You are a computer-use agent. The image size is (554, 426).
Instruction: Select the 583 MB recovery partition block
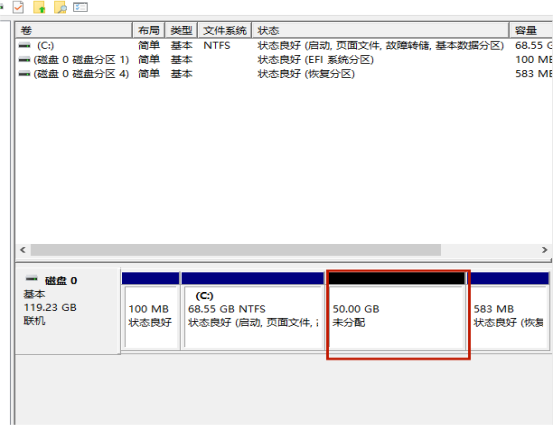[x=508, y=311]
